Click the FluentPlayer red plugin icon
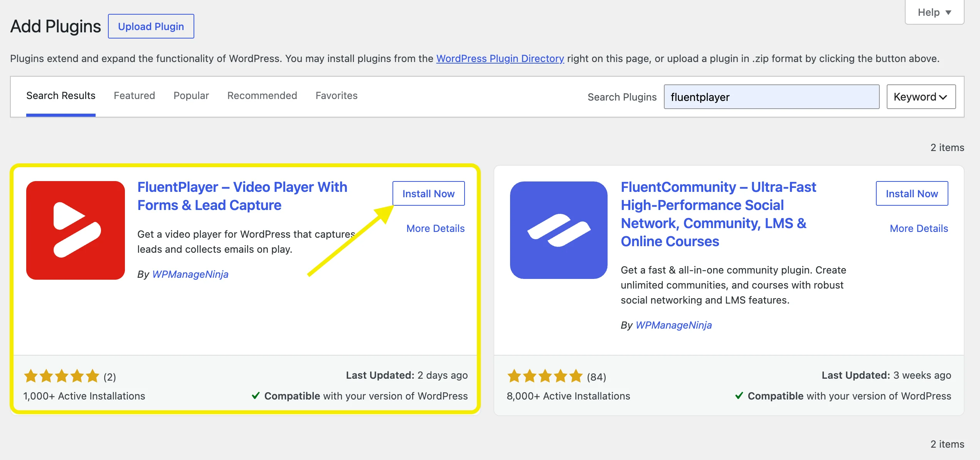This screenshot has height=460, width=980. tap(76, 230)
